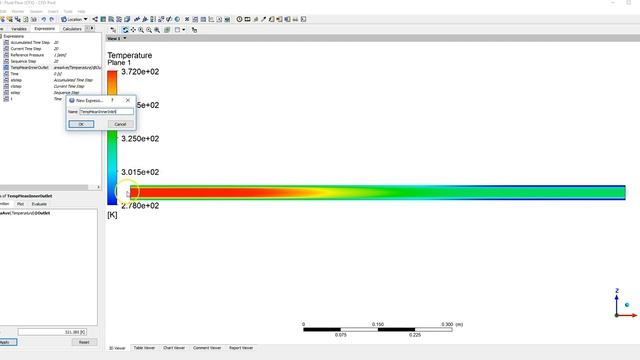Switch to the Calculators tab
This screenshot has width=640, height=360.
(72, 29)
